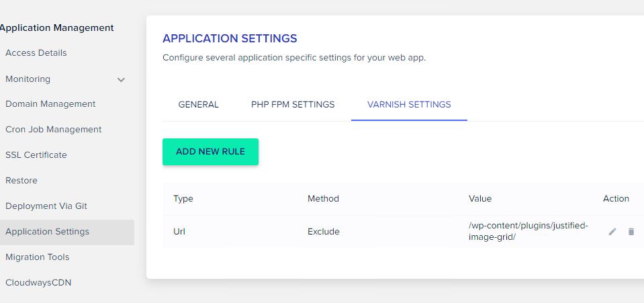Viewport: 644px width, 303px height.
Task: Click the Type column header
Action: (183, 199)
